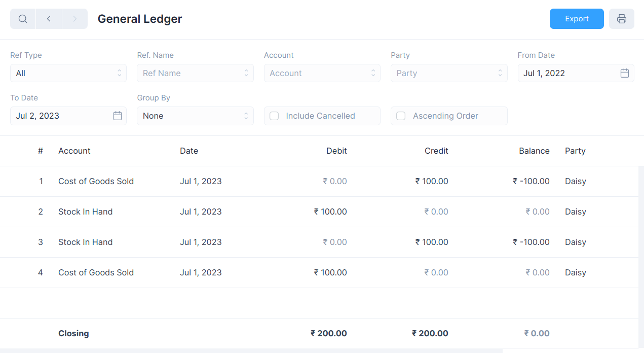Screen dimensions: 644x353
Task: Select the first Cost of Goods Sold row
Action: coord(96,181)
